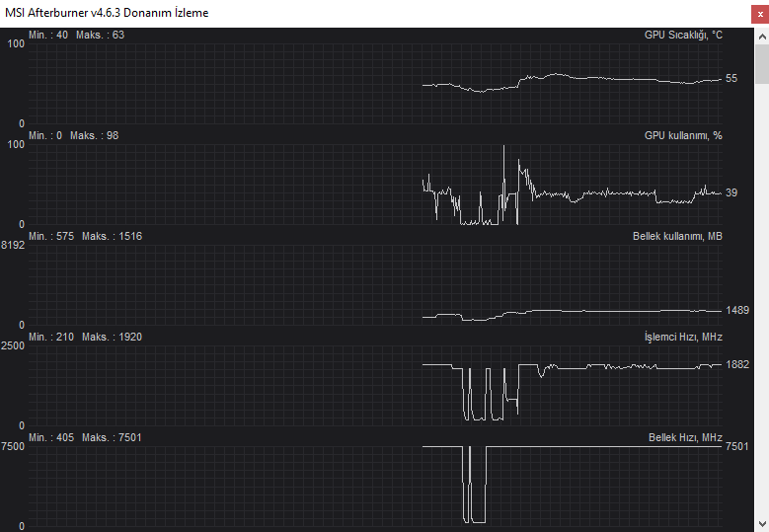769x532 pixels.
Task: Click the GPU temperature current value 55
Action: point(731,78)
